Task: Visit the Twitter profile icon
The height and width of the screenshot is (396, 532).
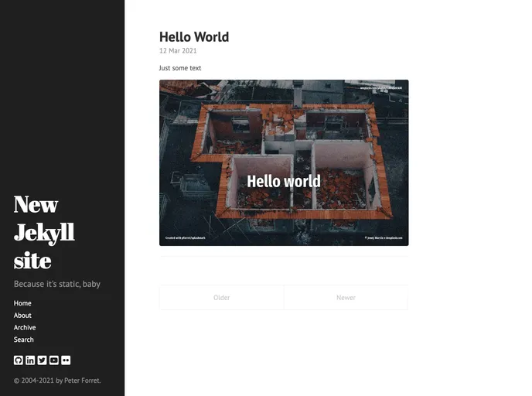Action: (x=42, y=360)
